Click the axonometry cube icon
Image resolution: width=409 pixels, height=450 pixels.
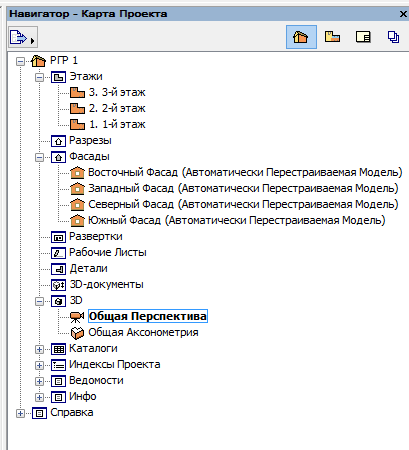(x=77, y=332)
